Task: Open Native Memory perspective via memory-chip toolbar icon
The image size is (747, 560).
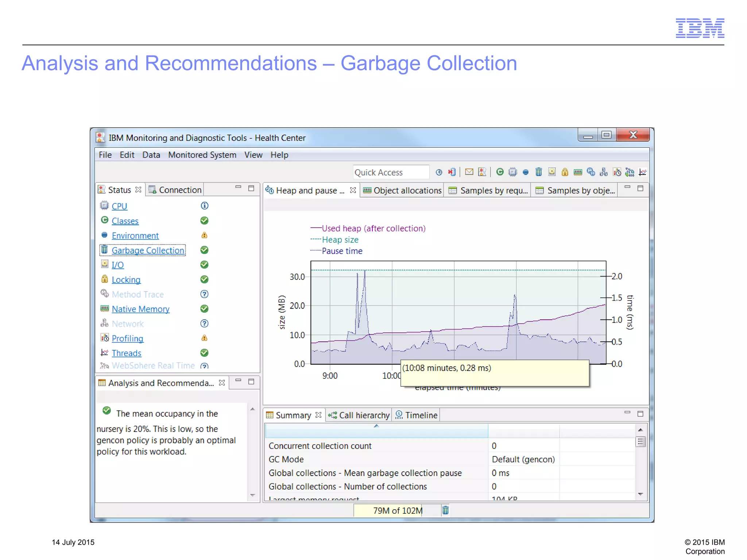Action: [x=578, y=172]
